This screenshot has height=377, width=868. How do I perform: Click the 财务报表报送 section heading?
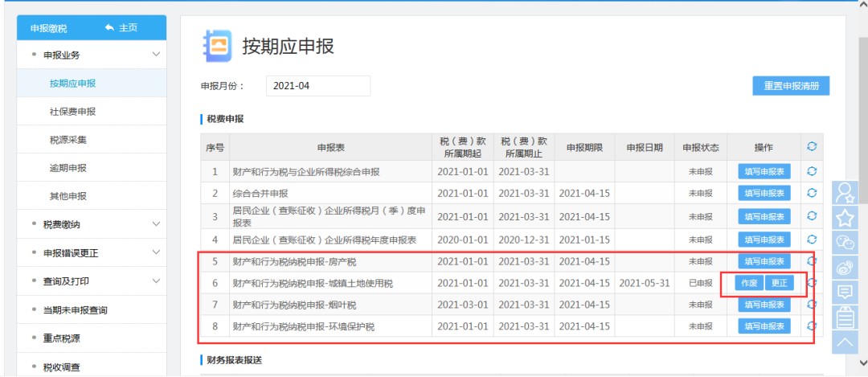(234, 360)
